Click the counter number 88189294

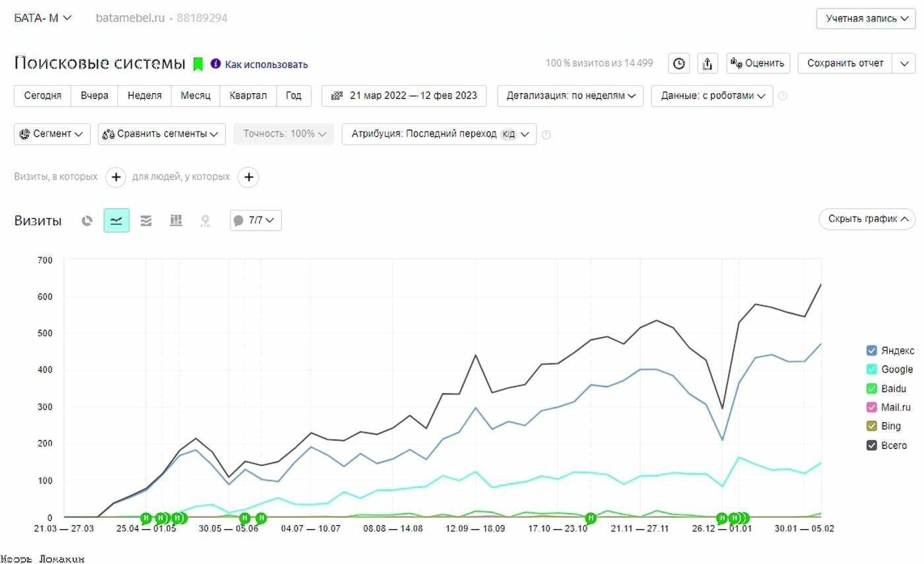[202, 18]
